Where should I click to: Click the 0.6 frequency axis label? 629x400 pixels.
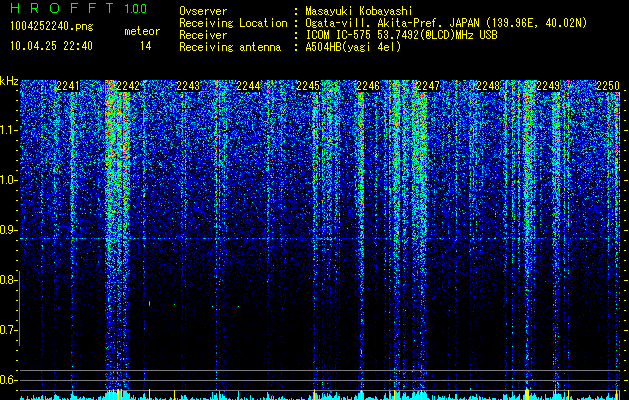coord(8,380)
